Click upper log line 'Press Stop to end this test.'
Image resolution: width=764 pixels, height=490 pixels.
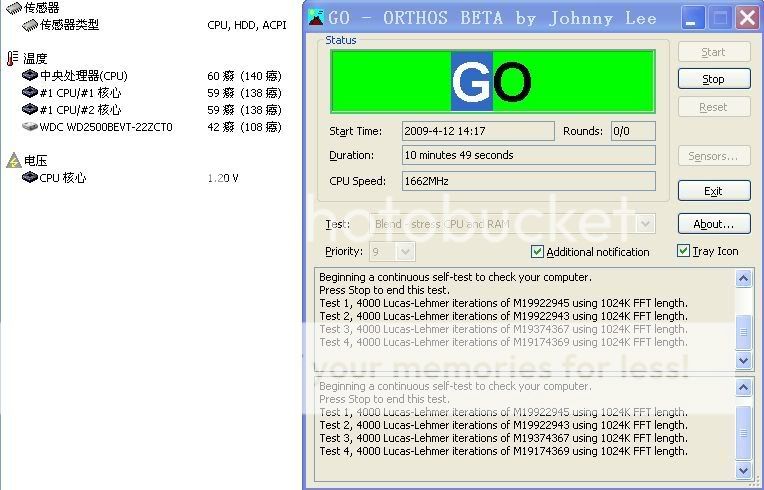[384, 290]
